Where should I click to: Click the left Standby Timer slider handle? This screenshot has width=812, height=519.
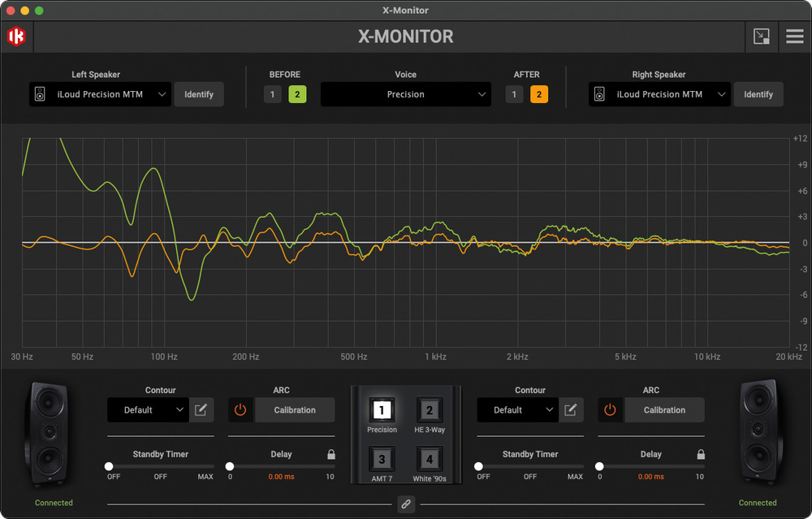[109, 466]
